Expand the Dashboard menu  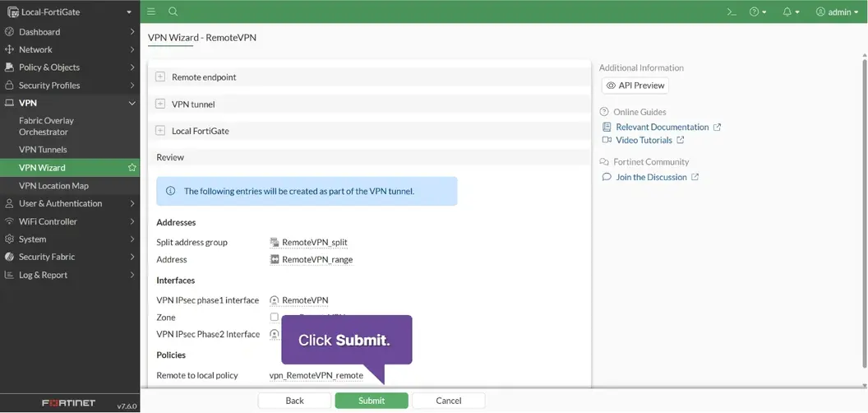pos(70,31)
